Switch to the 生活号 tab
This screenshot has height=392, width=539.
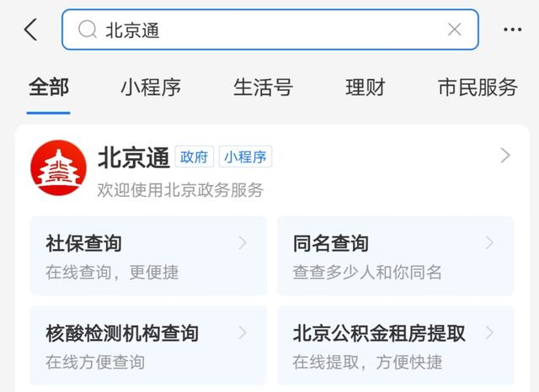[263, 87]
